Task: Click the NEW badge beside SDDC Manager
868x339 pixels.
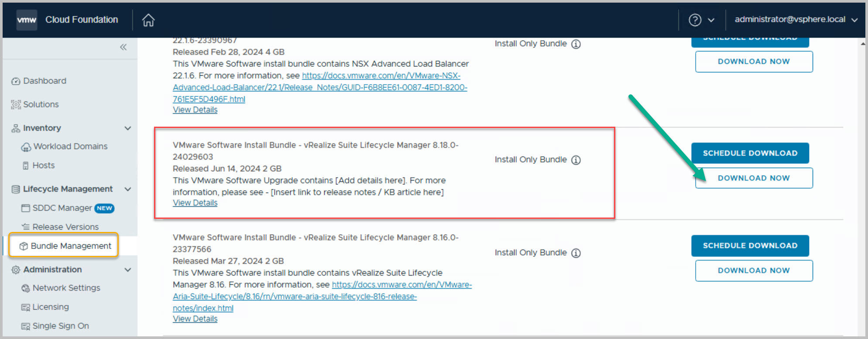Action: tap(104, 208)
